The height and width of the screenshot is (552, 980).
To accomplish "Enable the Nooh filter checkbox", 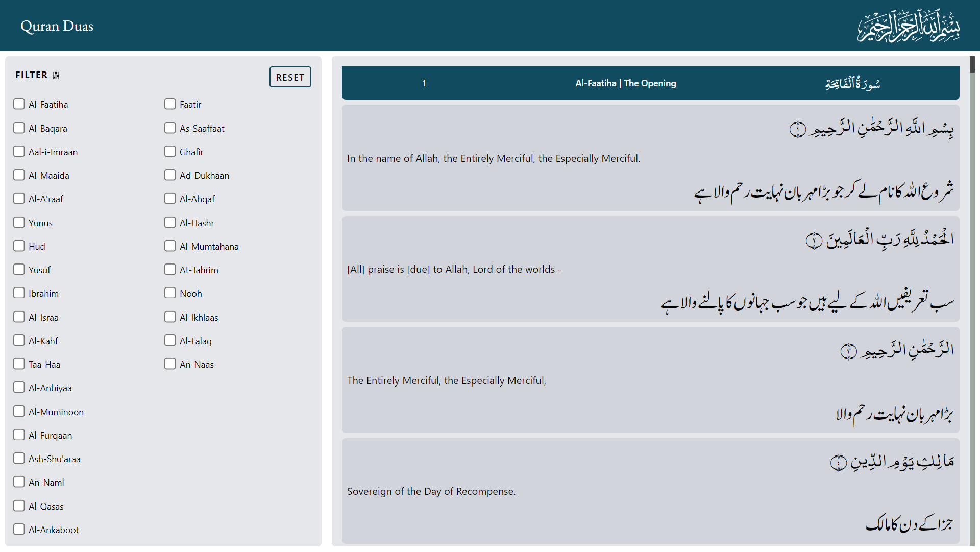I will tap(170, 293).
